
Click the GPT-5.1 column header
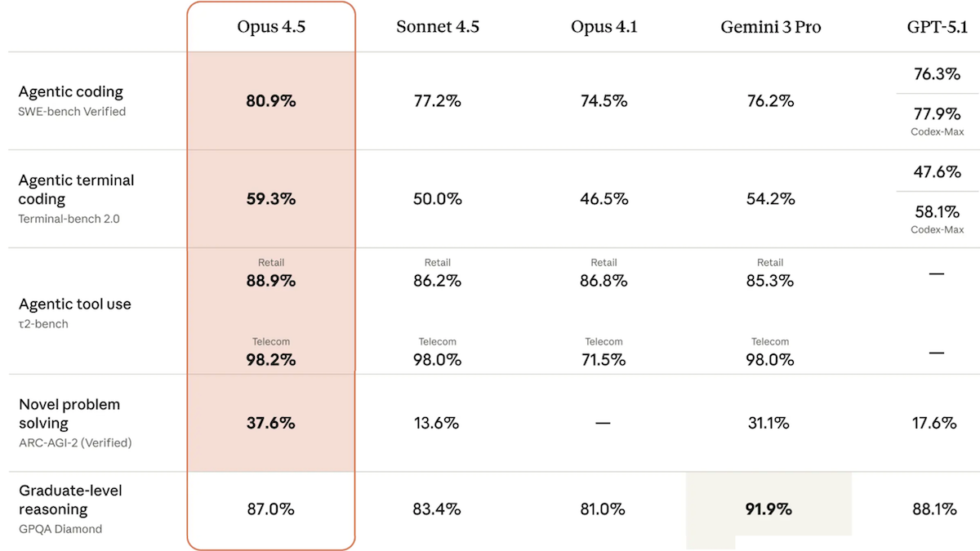click(x=936, y=27)
